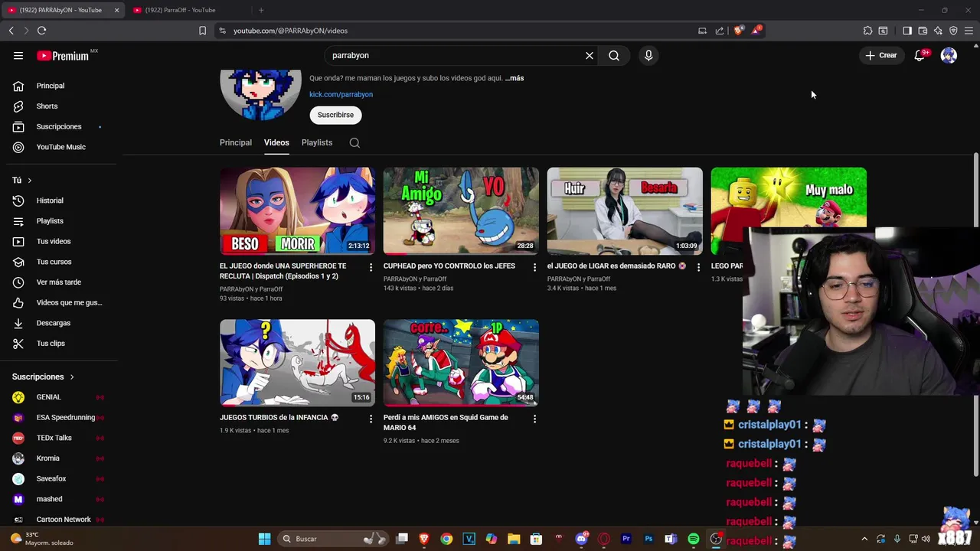Open Premiere Pro from the taskbar
The image size is (980, 551).
point(626,539)
